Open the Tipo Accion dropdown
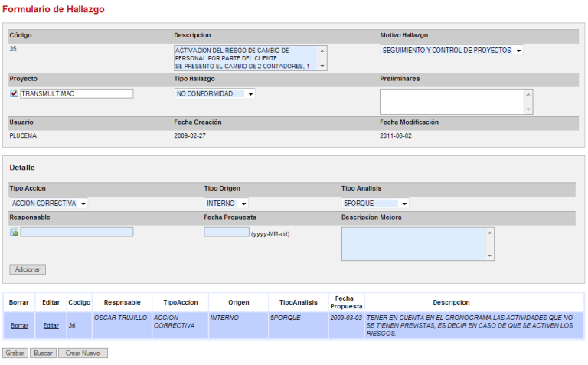This screenshot has width=588, height=365. click(x=49, y=204)
